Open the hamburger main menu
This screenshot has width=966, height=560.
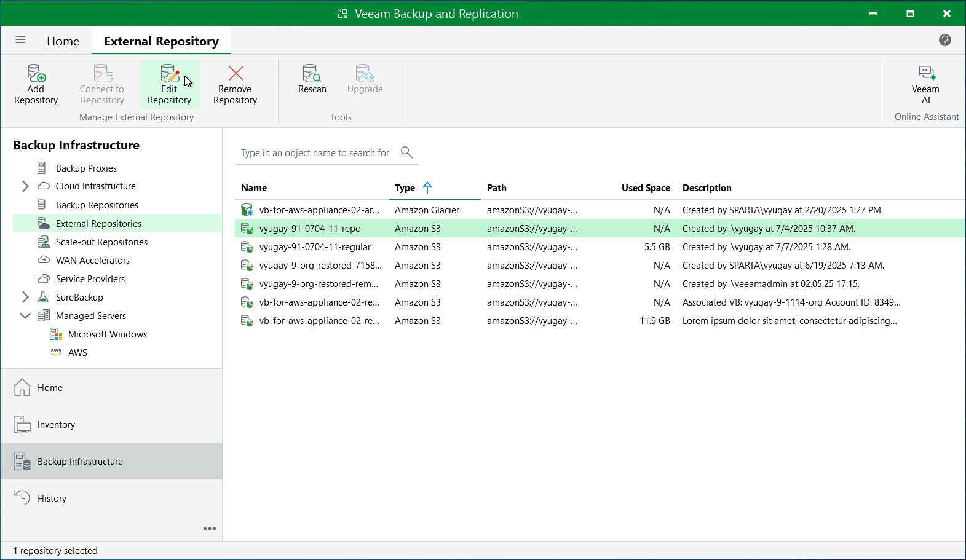point(20,40)
